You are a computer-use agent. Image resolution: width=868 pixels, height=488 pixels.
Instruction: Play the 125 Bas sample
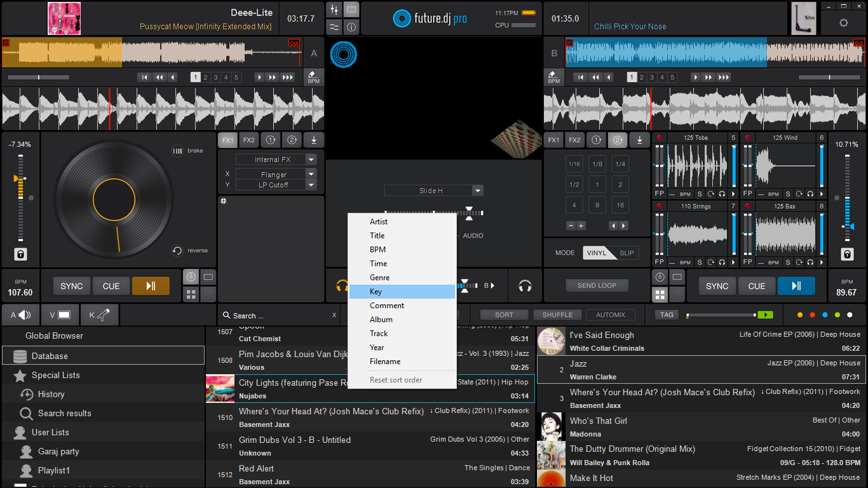pos(821,262)
